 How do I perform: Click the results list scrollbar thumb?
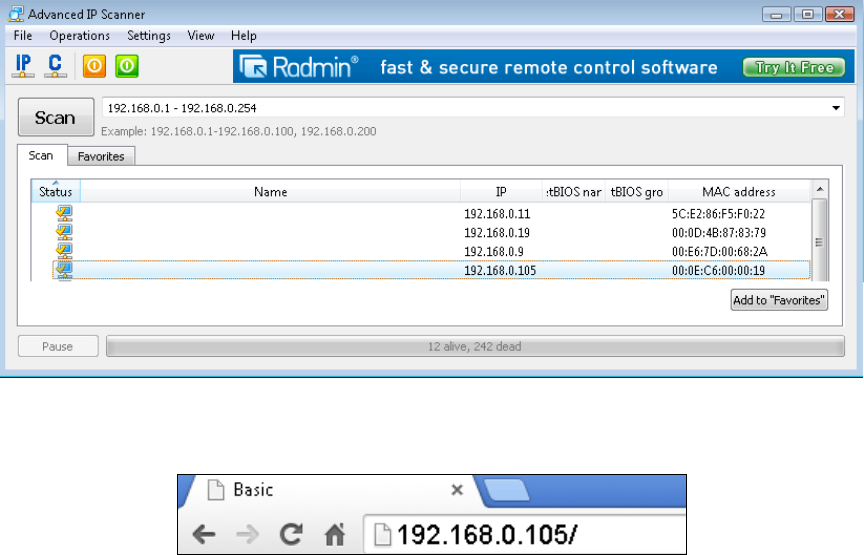pyautogui.click(x=819, y=240)
